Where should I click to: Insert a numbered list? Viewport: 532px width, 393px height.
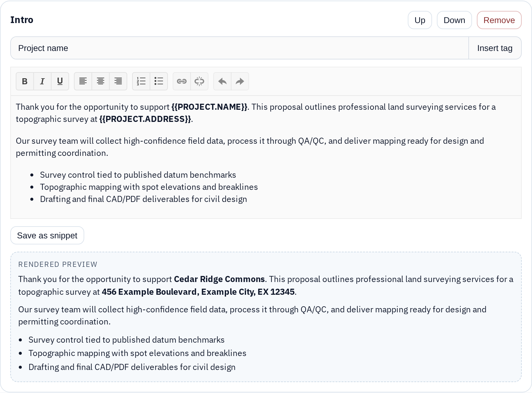pos(141,81)
